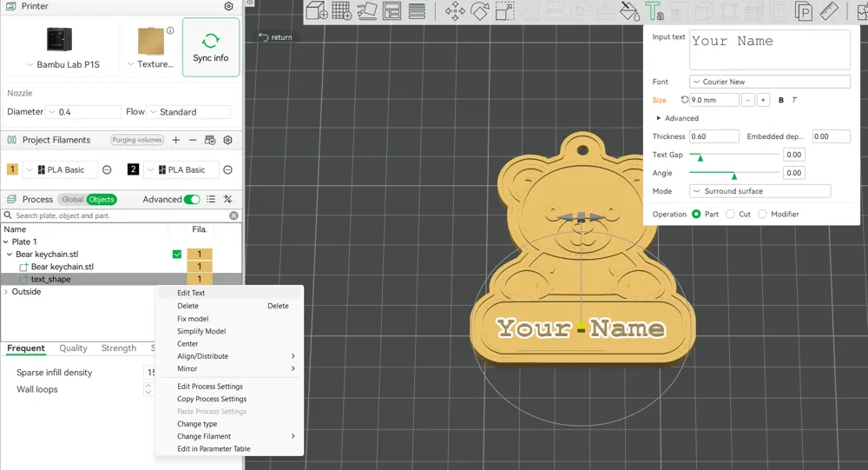Click the Text Gap slider handle
The height and width of the screenshot is (470, 868).
tap(700, 158)
